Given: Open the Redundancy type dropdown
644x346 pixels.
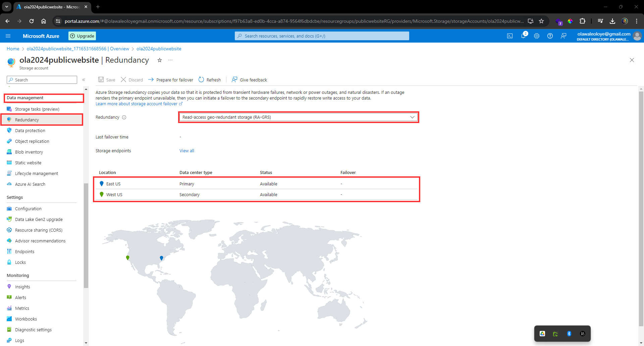Looking at the screenshot, I should pos(412,117).
